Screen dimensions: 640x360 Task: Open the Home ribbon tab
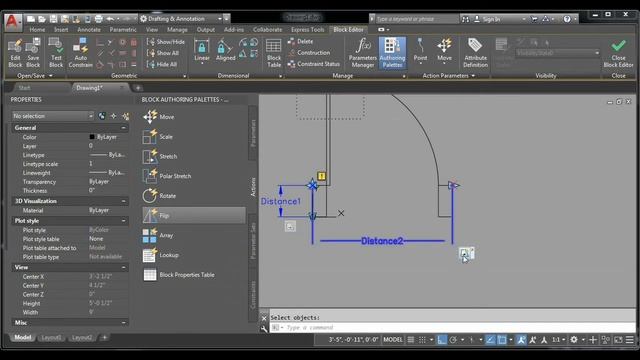(x=37, y=30)
